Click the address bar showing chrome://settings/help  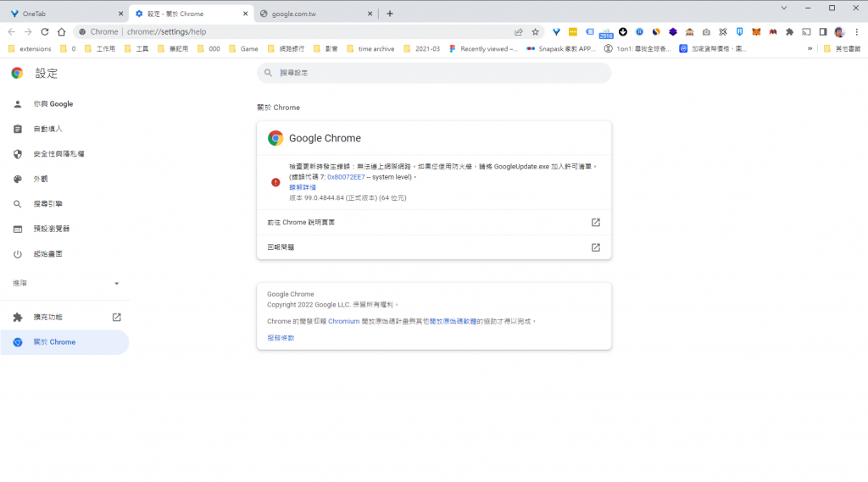click(310, 31)
